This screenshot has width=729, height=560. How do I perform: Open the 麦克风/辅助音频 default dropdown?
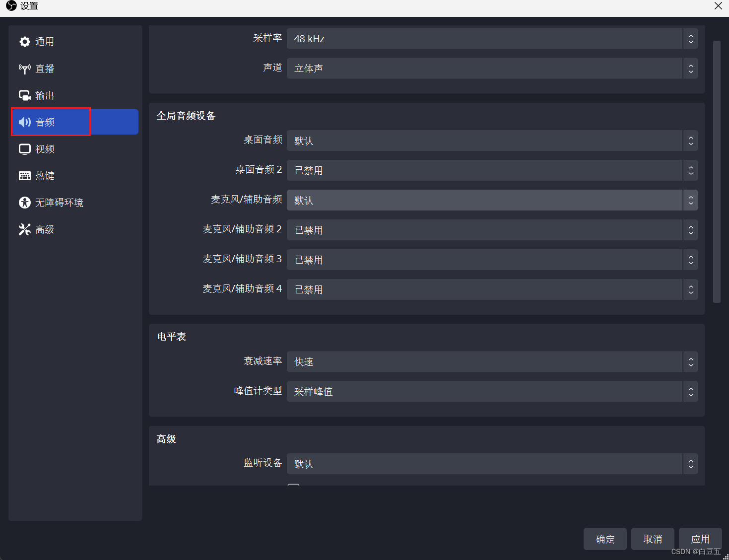(x=492, y=200)
